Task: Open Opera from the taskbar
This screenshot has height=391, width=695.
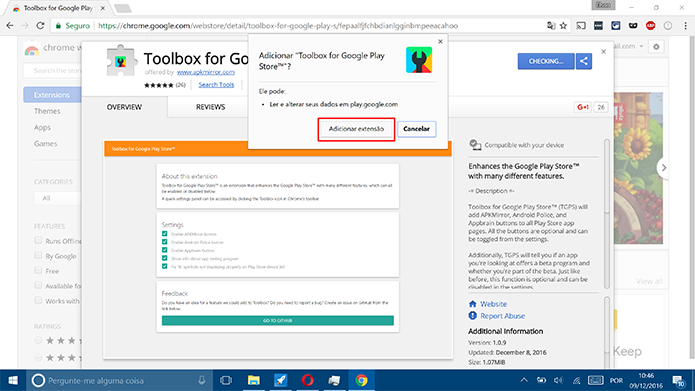Action: [x=308, y=380]
